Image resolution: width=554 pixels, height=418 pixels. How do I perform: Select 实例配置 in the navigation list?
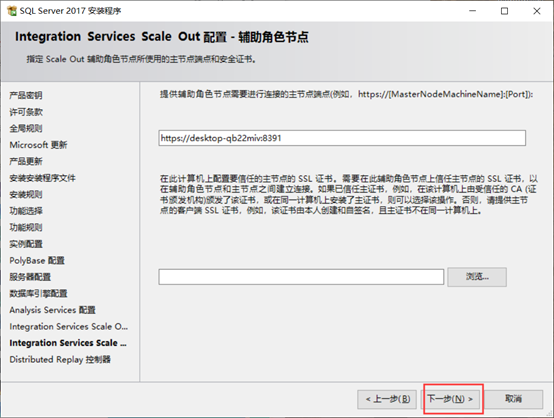tap(26, 244)
